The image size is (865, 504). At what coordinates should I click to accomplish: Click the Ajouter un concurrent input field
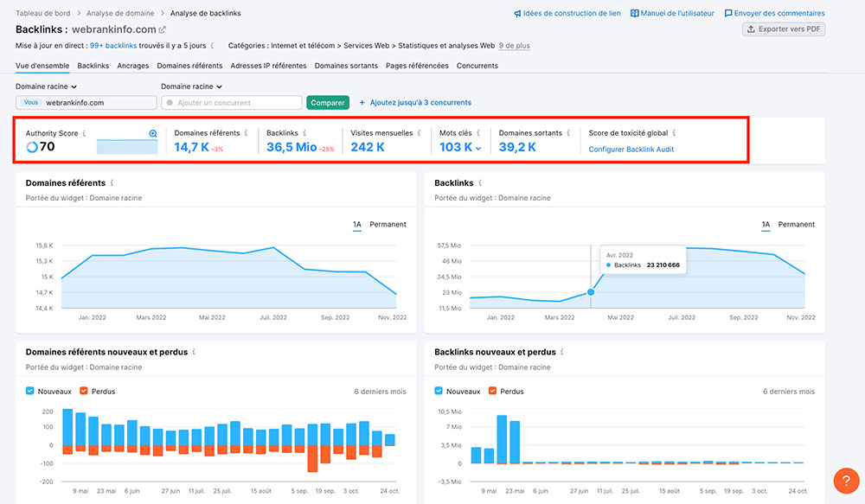click(232, 103)
